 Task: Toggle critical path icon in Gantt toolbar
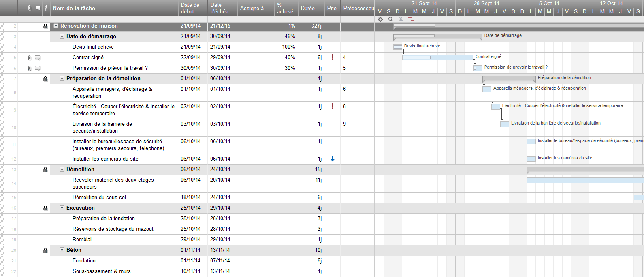pos(411,19)
